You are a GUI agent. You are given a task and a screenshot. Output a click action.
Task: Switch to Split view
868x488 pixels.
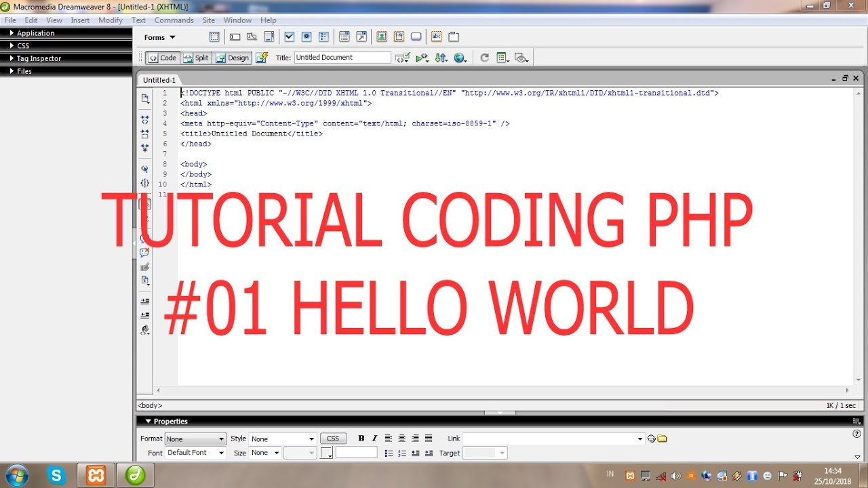[196, 58]
